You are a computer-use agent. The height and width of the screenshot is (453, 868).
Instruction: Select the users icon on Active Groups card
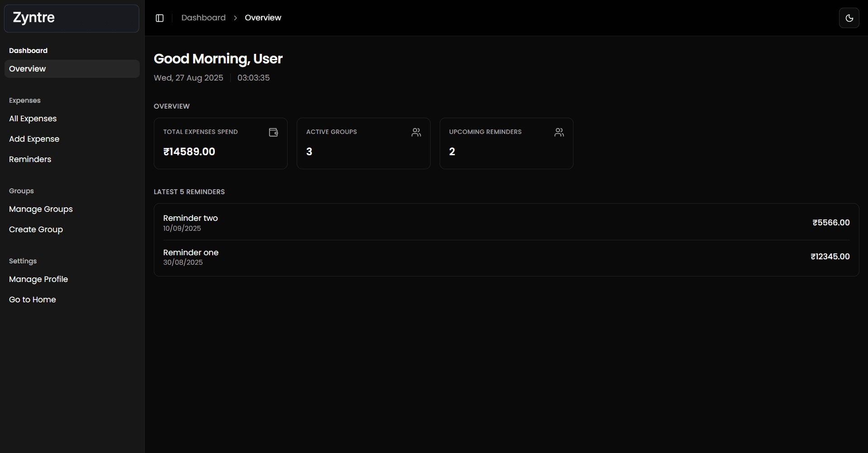pyautogui.click(x=416, y=132)
